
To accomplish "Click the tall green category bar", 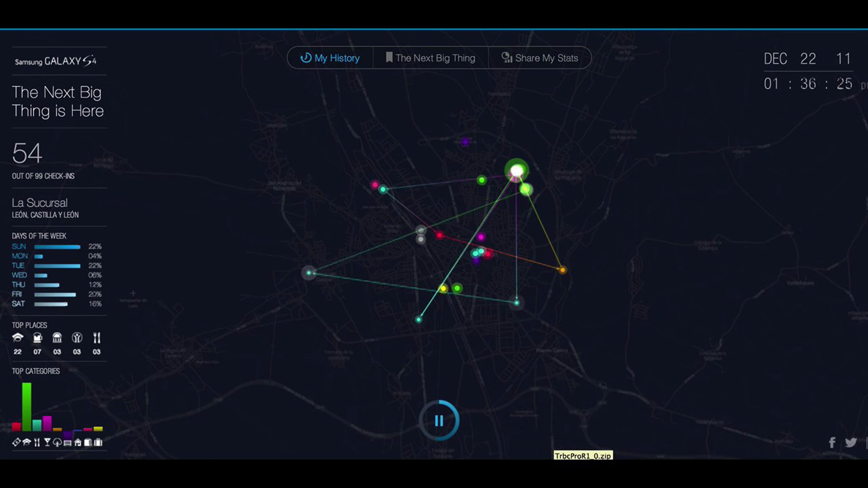I will (x=26, y=407).
